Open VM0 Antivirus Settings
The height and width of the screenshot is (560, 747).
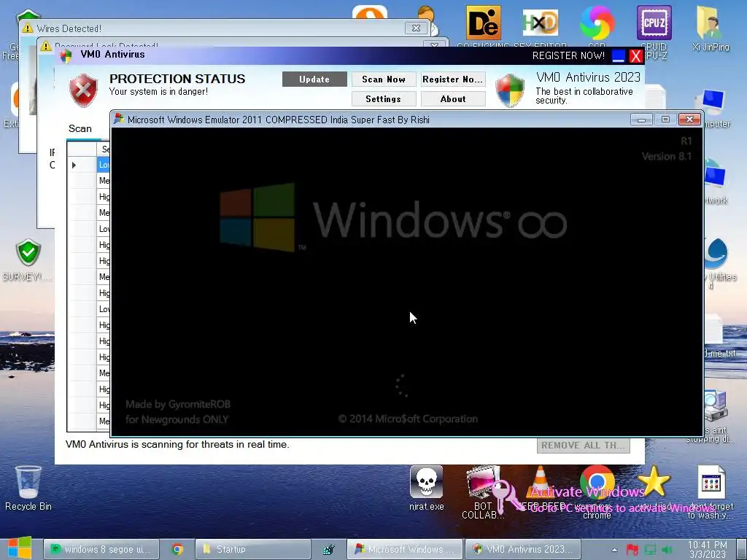tap(384, 98)
